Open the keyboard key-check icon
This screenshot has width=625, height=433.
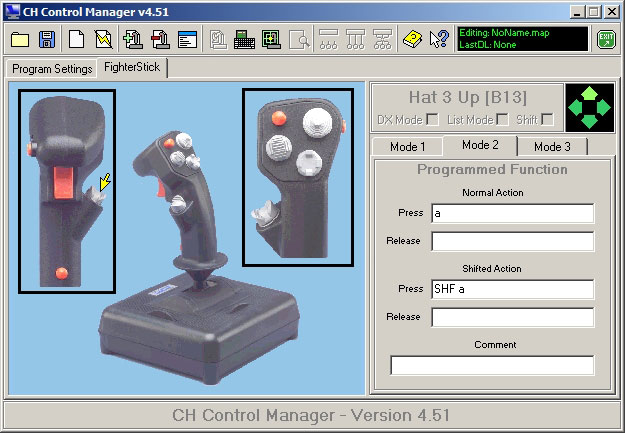coord(244,39)
